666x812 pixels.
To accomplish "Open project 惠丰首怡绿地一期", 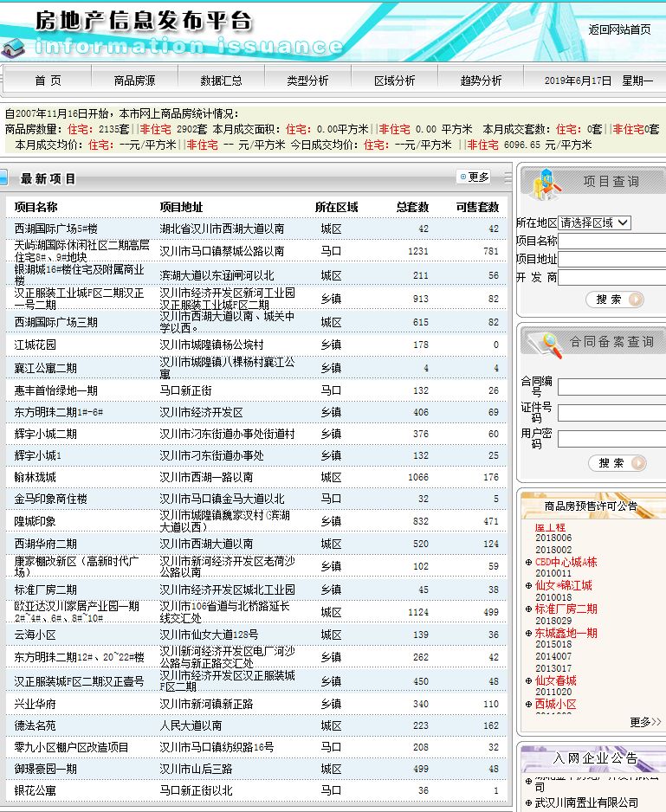I will click(56, 390).
